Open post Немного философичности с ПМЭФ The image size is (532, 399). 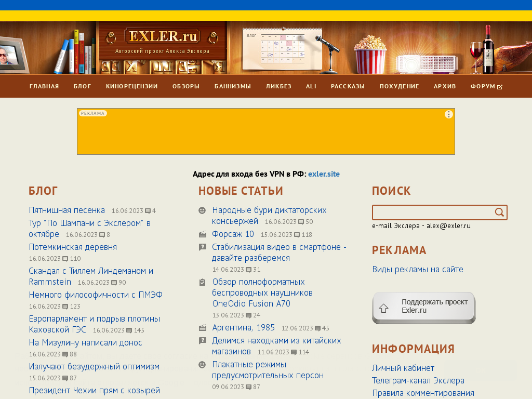(x=96, y=295)
